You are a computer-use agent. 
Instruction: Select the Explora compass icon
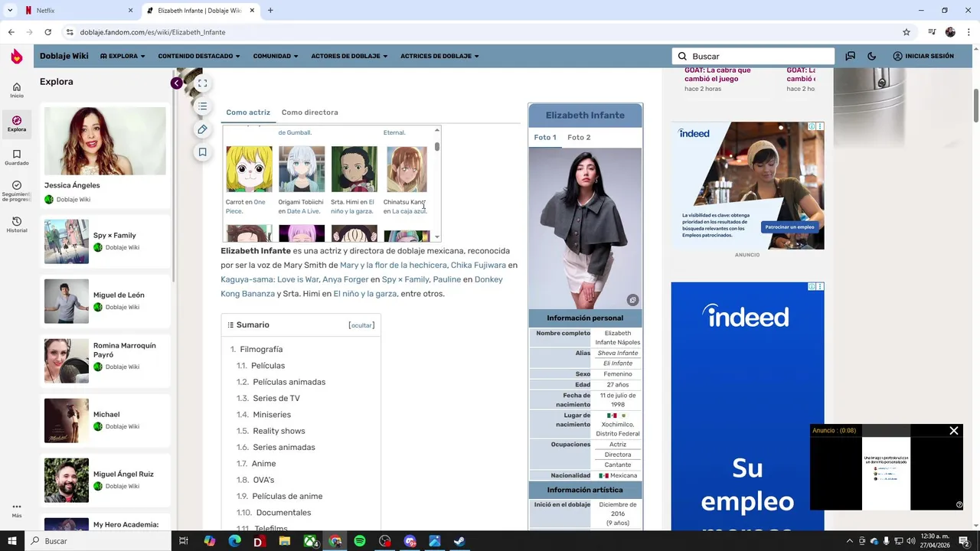click(x=16, y=123)
